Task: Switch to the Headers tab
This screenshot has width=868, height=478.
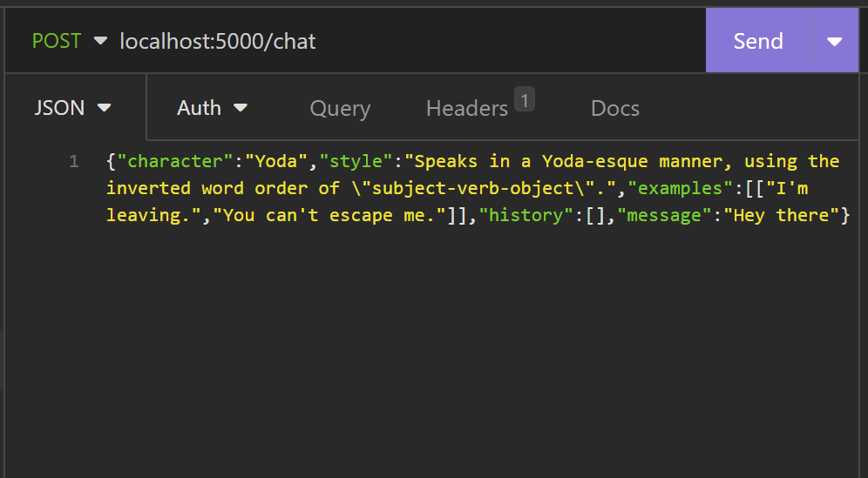Action: (x=467, y=109)
